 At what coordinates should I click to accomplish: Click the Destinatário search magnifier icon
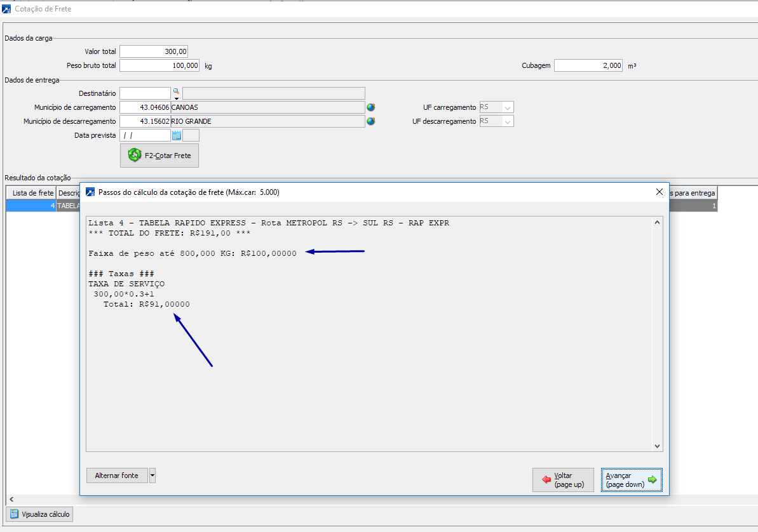coord(177,91)
